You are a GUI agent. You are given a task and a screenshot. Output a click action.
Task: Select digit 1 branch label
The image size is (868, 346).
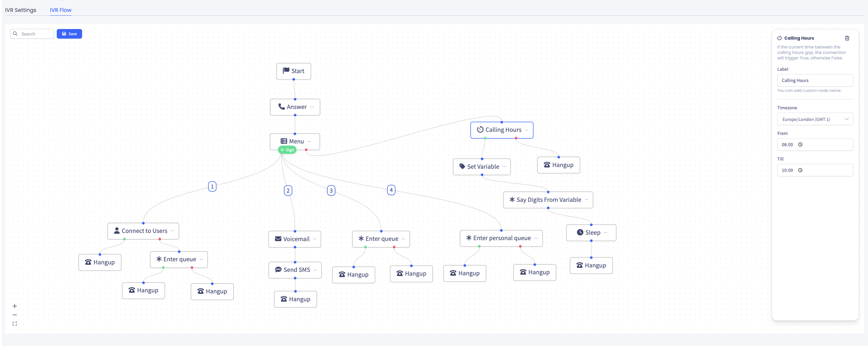212,186
